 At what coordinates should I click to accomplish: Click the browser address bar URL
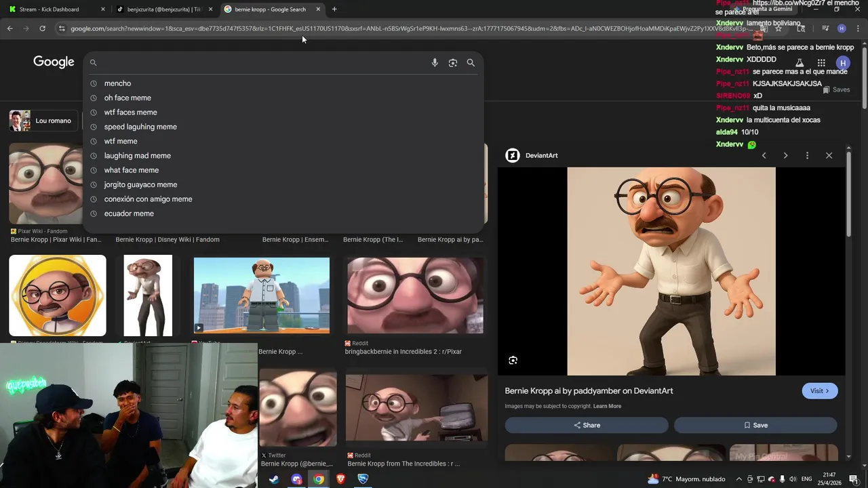pos(407,28)
